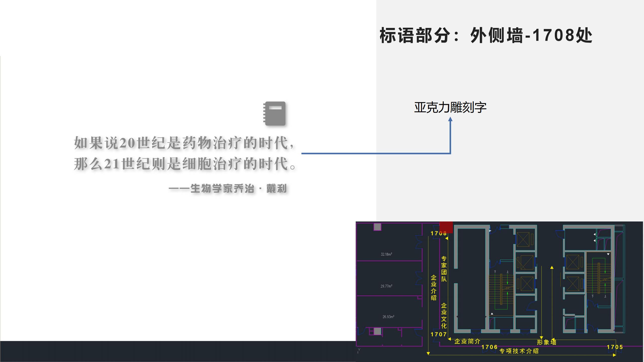Click the yellow 1705 room number

click(615, 347)
